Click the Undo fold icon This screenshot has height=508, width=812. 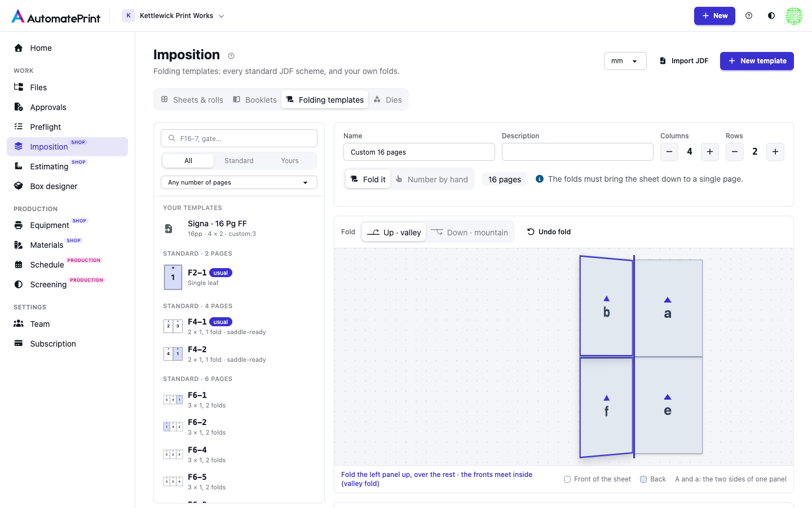(x=531, y=232)
